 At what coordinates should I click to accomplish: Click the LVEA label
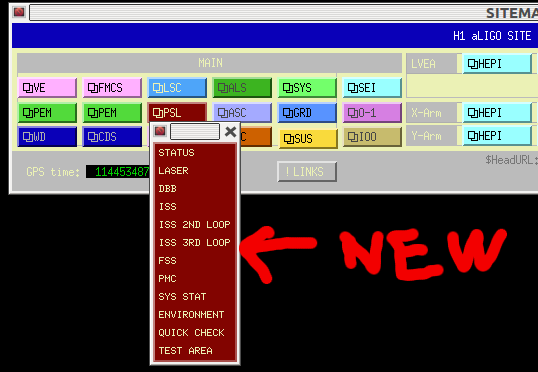[x=423, y=64]
